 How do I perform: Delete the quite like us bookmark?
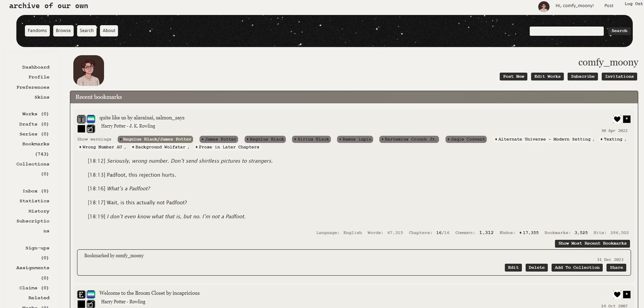pos(536,268)
